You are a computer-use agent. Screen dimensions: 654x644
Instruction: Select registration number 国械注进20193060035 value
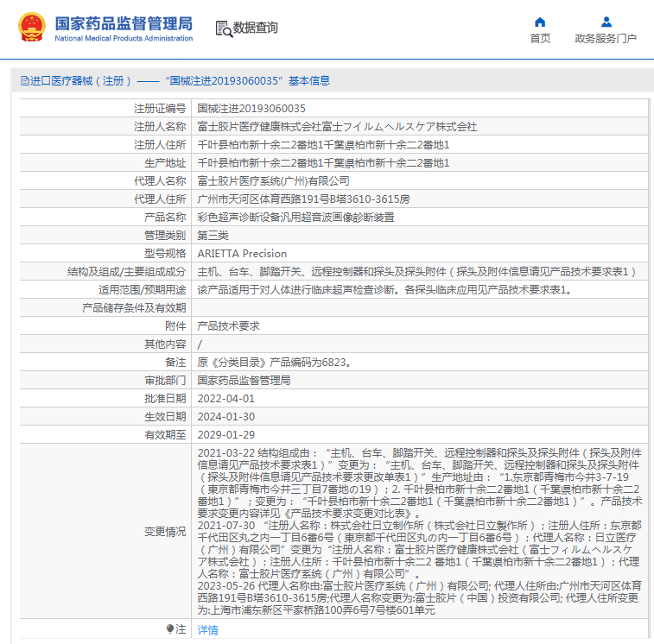coord(251,109)
